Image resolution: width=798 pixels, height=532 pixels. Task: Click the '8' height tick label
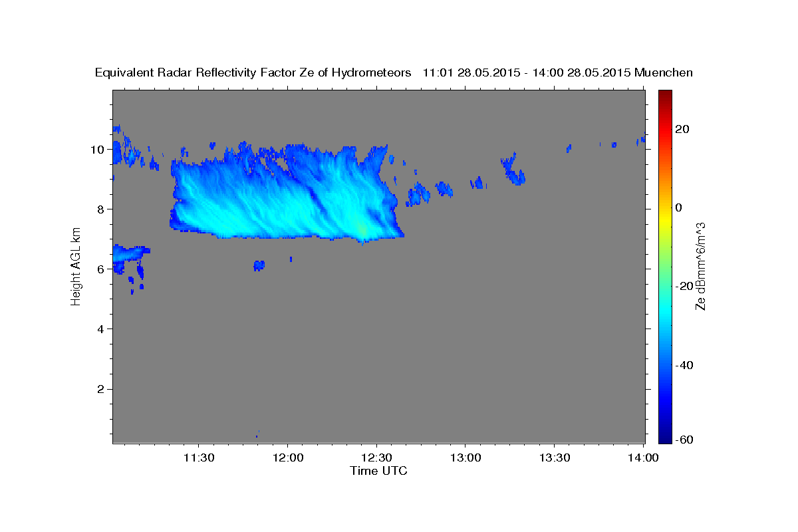pos(102,209)
